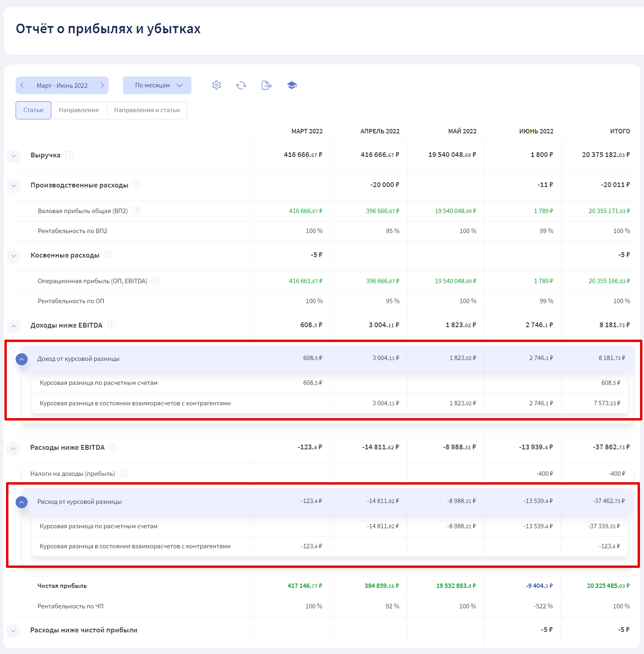Expand the Выручка row

coord(14,156)
